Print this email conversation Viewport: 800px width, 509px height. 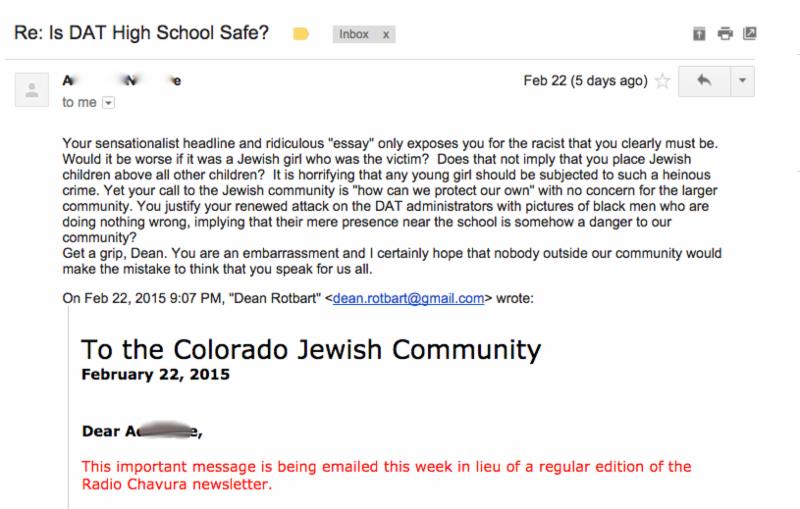725,34
